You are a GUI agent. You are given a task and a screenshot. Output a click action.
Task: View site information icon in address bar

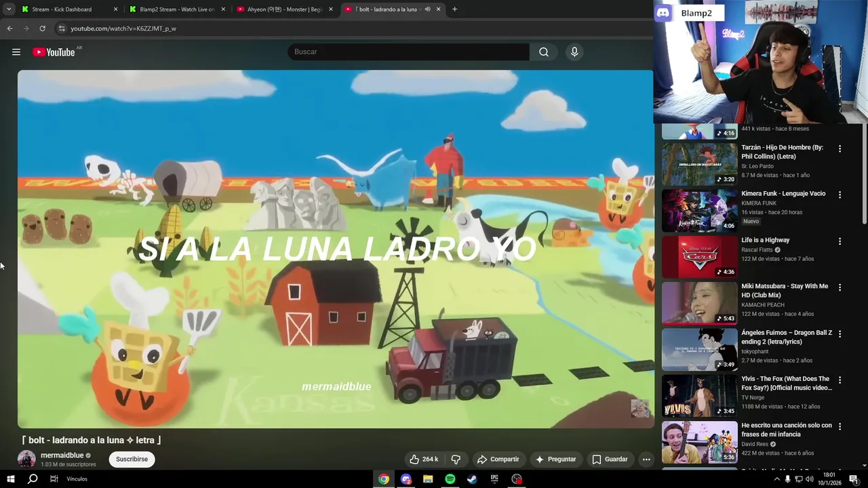(62, 28)
